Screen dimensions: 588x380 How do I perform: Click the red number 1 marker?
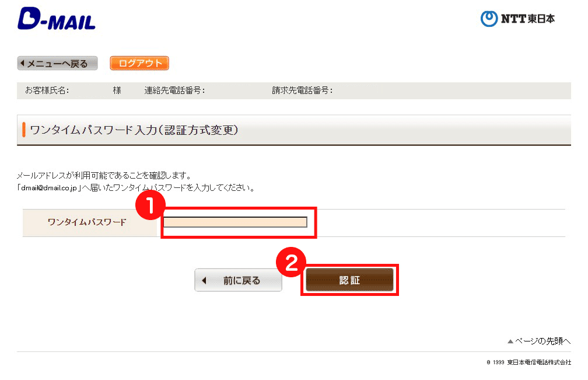(x=150, y=205)
